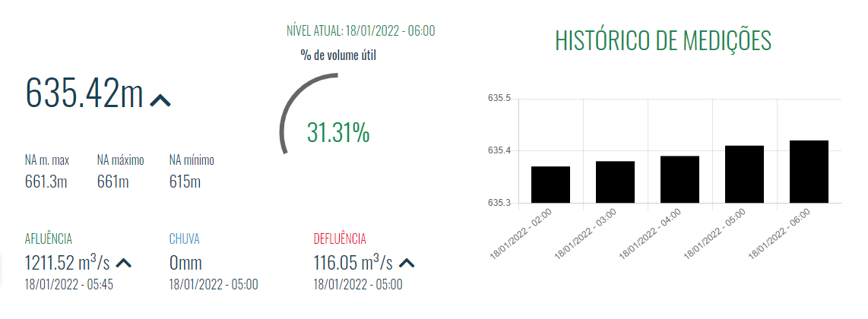Screen dimensions: 868x319
Task: Select the 18/01/2022 - 06:00 bar
Action: [809, 172]
